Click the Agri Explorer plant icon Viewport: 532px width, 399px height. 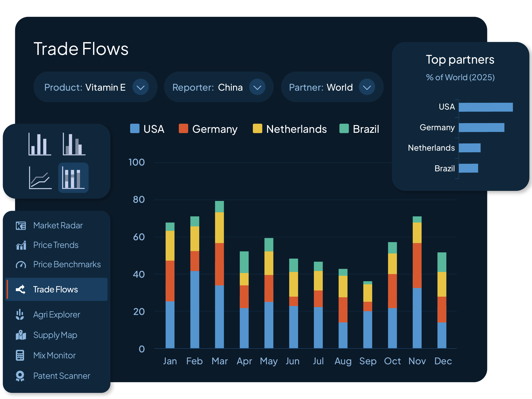point(20,315)
